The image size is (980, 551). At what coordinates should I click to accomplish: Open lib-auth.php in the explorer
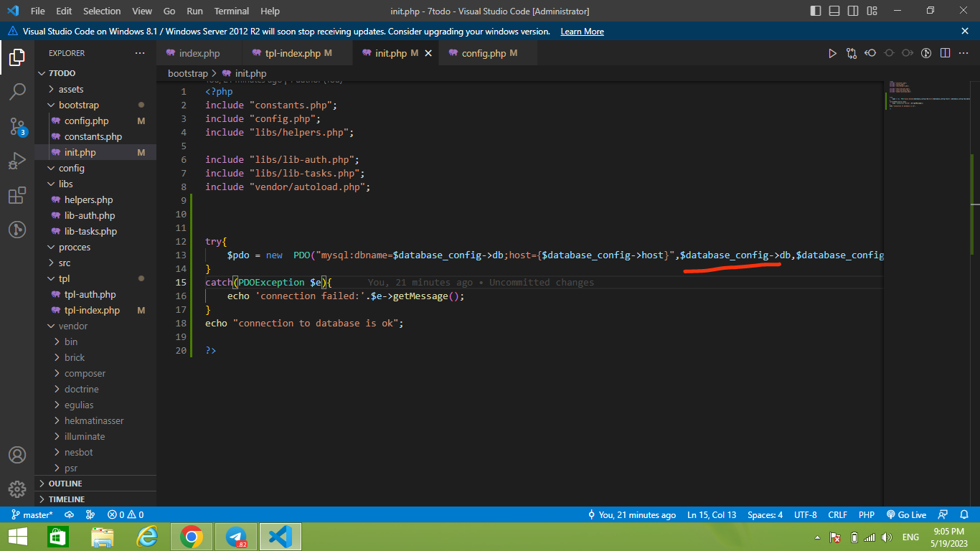95,215
